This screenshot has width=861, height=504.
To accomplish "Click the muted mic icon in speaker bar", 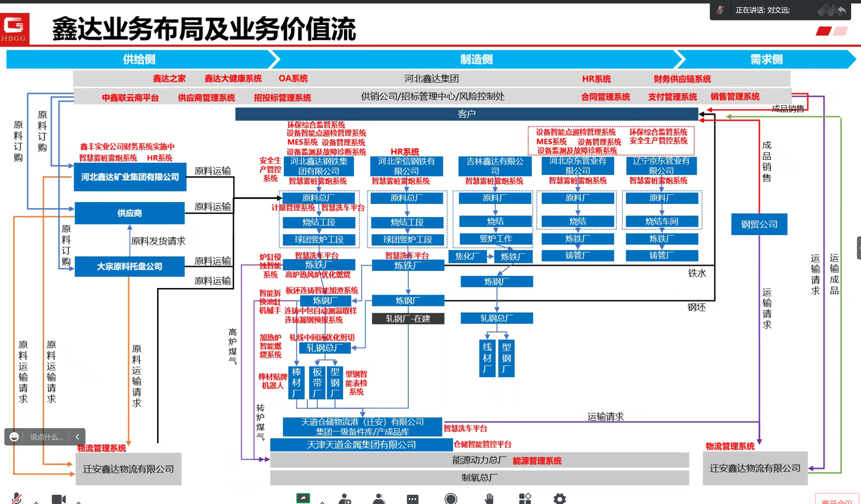I will point(720,10).
